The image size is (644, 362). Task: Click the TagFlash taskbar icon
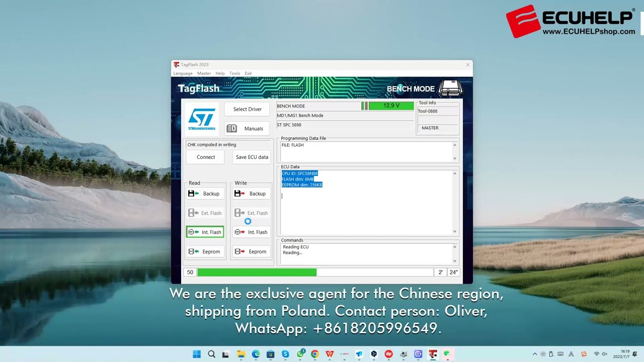point(433,354)
